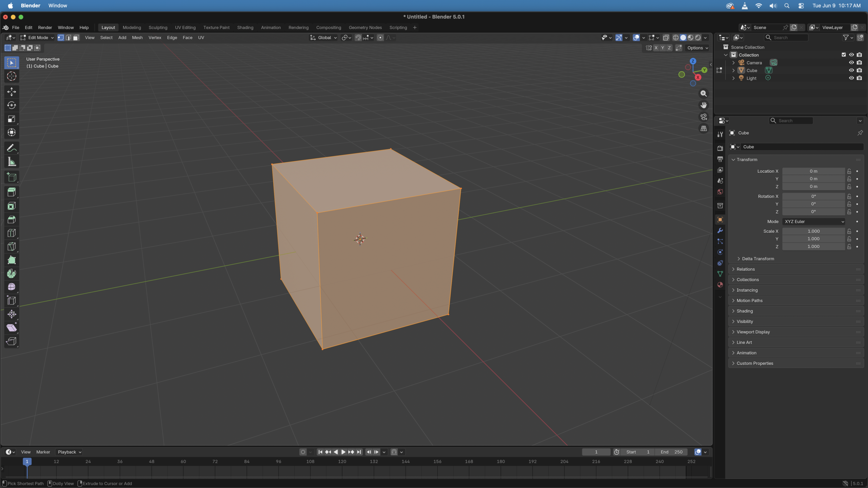Switch to Sculpting workspace tab
The width and height of the screenshot is (868, 488).
(158, 28)
